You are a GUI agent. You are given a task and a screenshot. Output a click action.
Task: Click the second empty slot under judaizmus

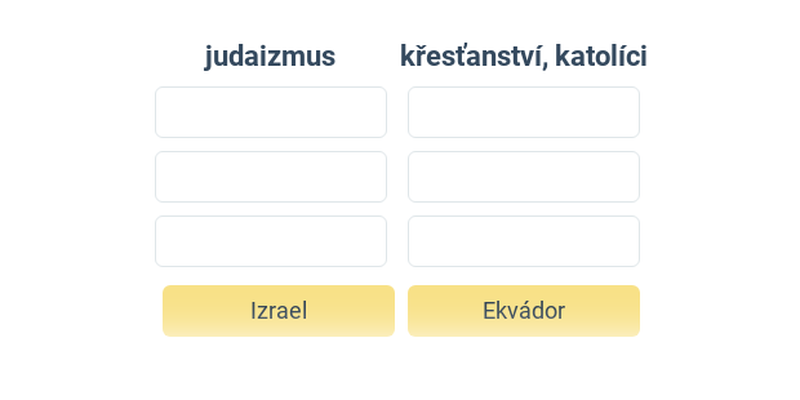(x=271, y=177)
